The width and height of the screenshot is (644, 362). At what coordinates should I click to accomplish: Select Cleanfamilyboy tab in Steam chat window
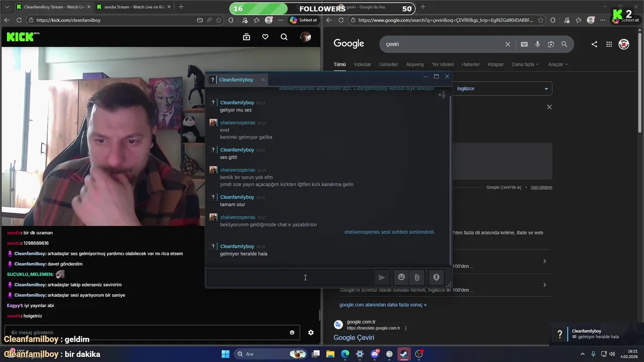coord(236,79)
